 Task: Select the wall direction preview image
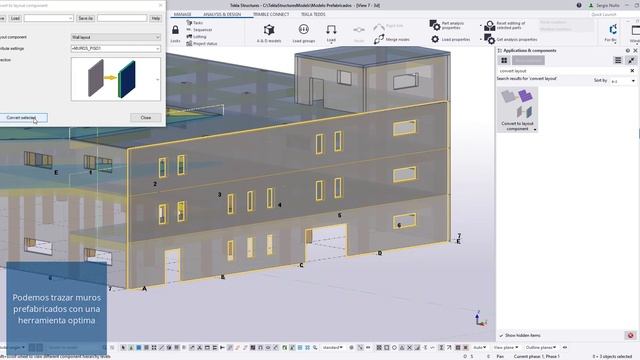click(113, 79)
